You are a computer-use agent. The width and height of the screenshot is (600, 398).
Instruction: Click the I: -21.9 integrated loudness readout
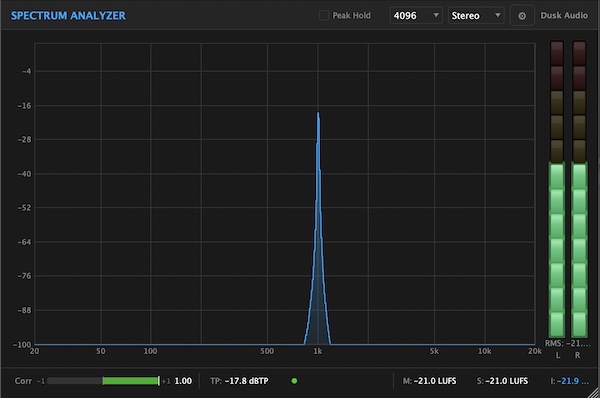tap(569, 381)
